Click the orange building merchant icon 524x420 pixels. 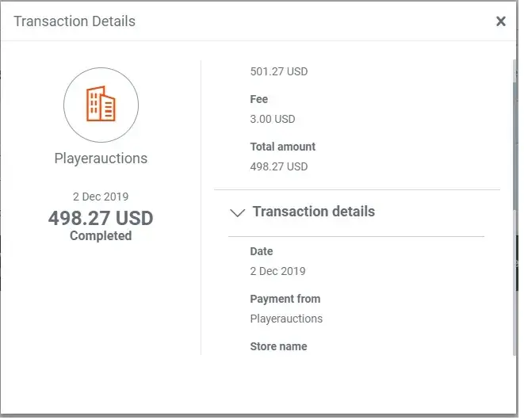click(101, 105)
